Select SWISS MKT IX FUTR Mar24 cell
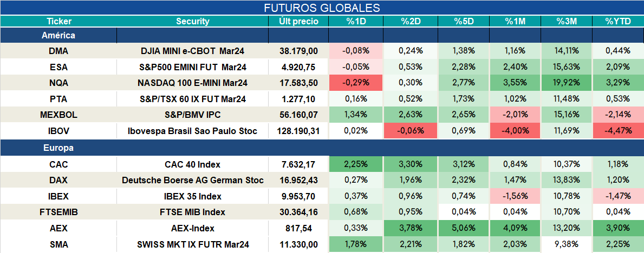This screenshot has height=253, width=644. click(193, 245)
